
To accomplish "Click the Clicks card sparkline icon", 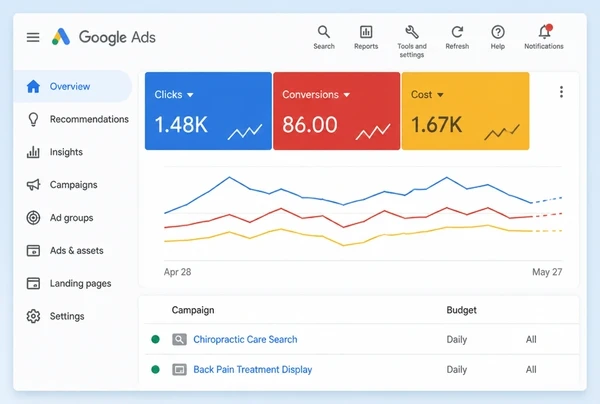I will [245, 132].
